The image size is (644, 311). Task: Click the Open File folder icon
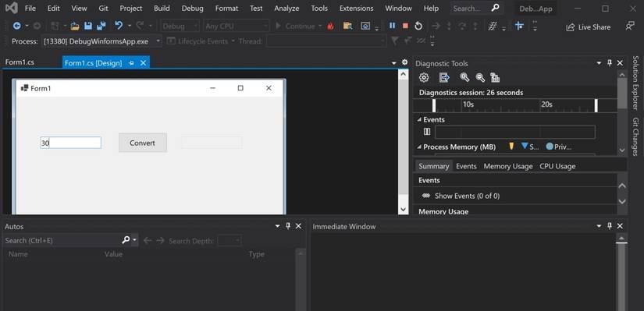point(75,27)
